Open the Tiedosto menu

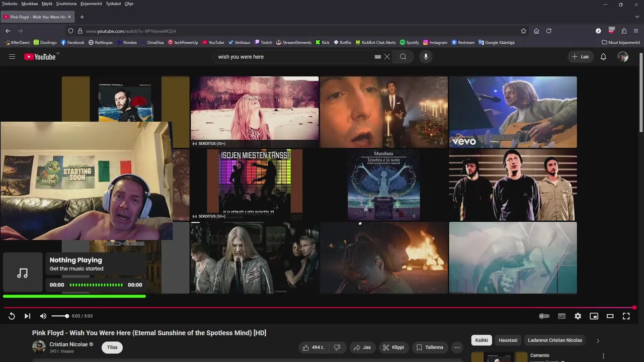10,4
